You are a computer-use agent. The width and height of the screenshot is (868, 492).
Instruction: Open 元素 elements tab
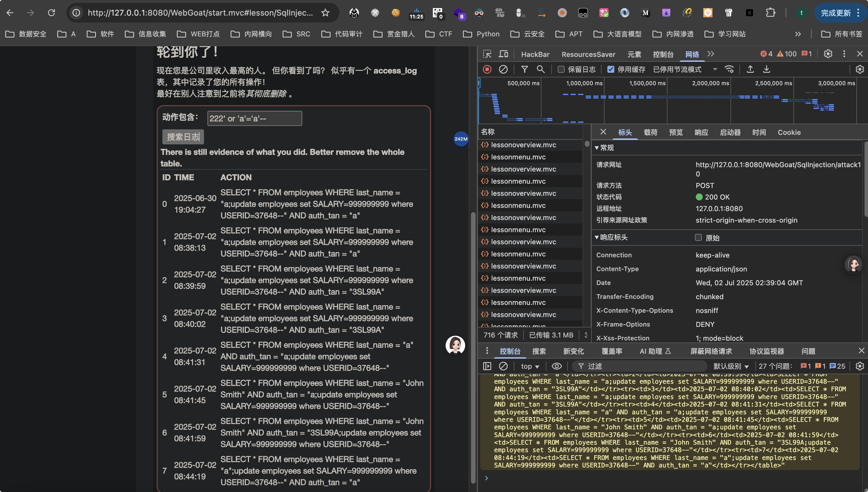(x=634, y=54)
